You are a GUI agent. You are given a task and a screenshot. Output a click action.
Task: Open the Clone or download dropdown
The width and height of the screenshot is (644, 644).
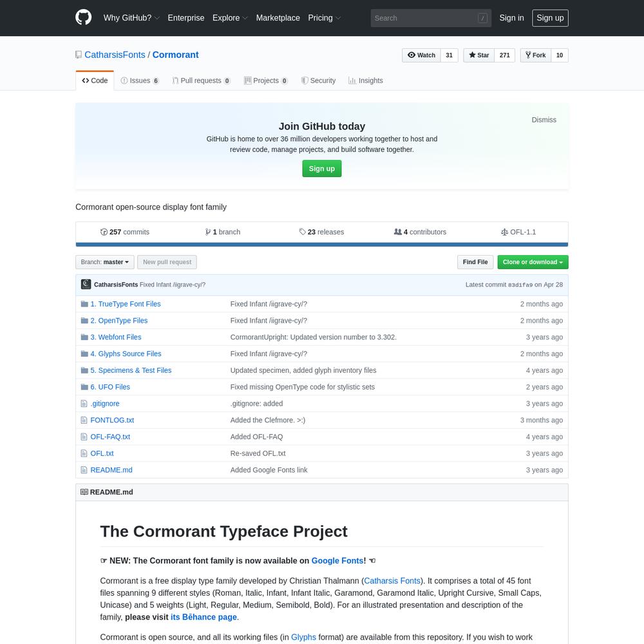(x=533, y=262)
